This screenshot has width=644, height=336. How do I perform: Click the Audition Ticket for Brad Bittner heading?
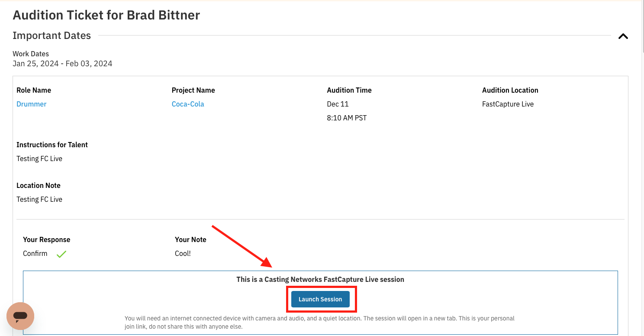click(x=106, y=15)
